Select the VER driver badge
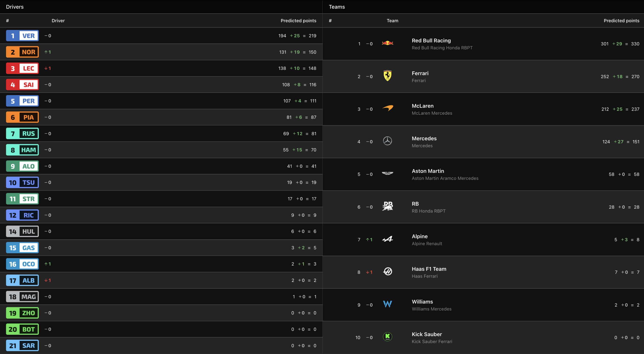The width and height of the screenshot is (644, 354). click(22, 36)
